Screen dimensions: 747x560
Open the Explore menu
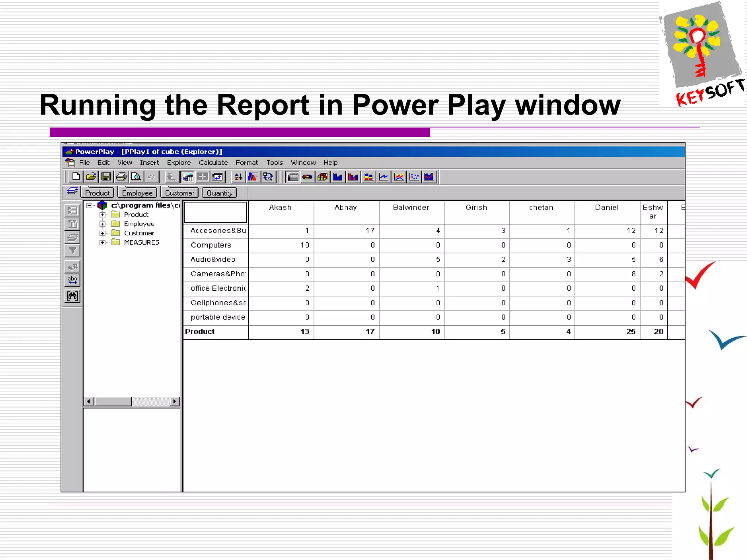tap(179, 163)
